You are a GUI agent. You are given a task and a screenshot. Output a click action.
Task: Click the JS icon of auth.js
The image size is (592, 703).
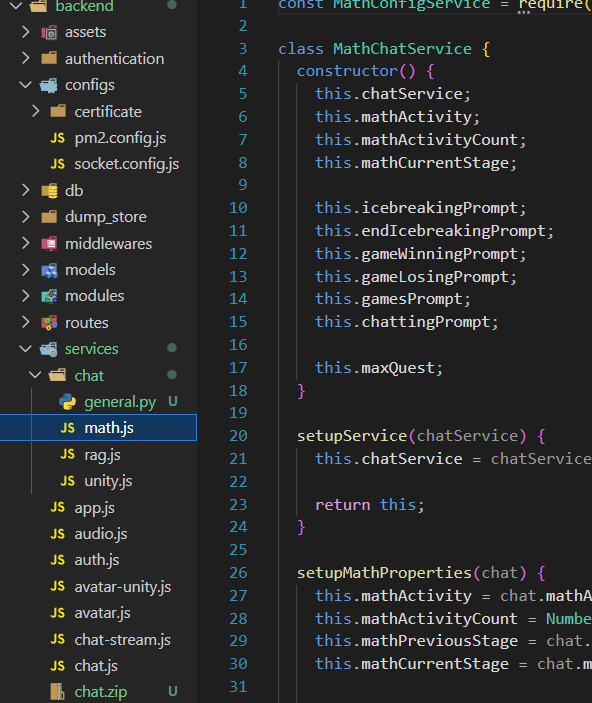(58, 560)
